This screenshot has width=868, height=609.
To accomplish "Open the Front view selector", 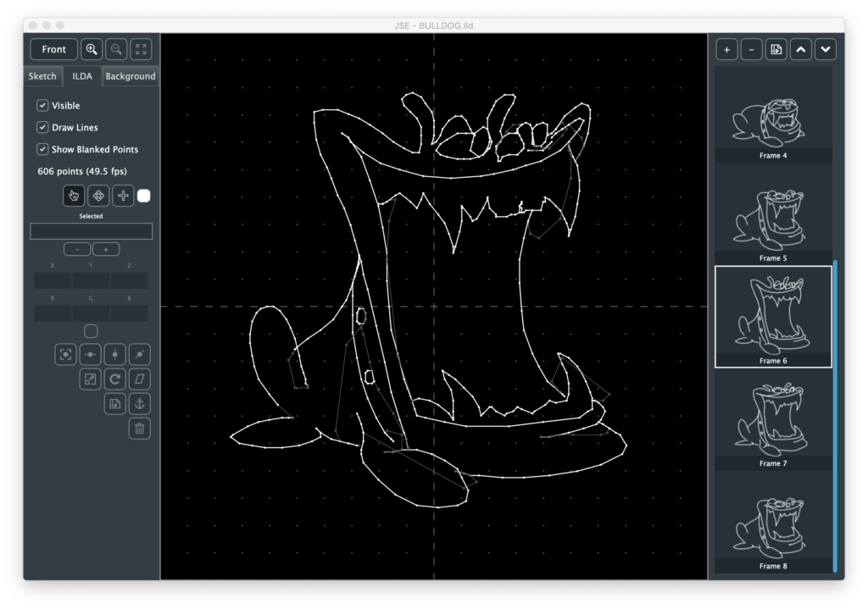I will tap(53, 49).
